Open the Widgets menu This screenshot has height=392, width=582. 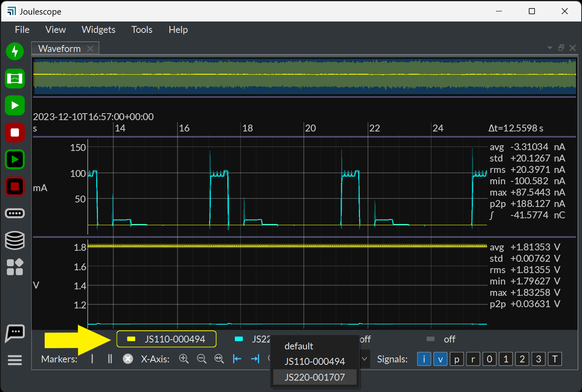point(98,30)
